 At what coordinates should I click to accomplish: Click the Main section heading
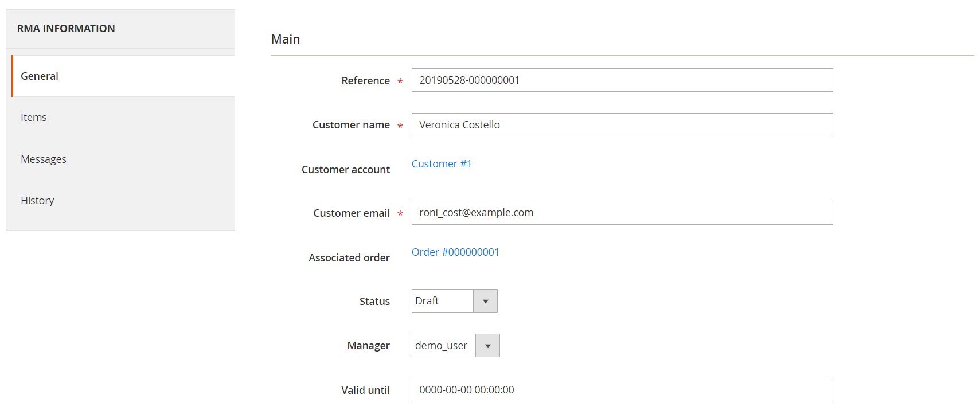286,39
